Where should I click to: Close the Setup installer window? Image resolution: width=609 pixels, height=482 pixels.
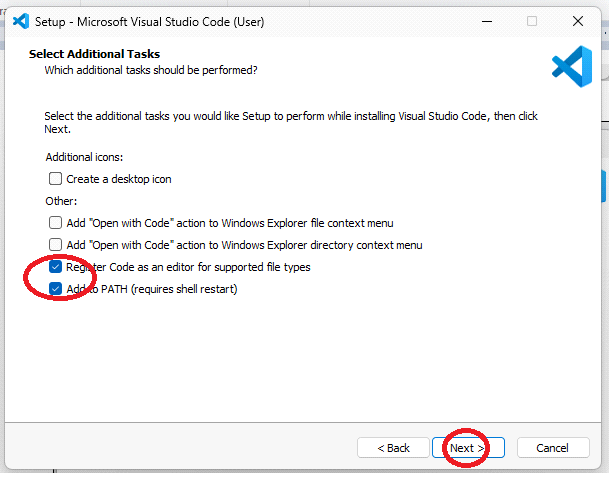(x=578, y=20)
